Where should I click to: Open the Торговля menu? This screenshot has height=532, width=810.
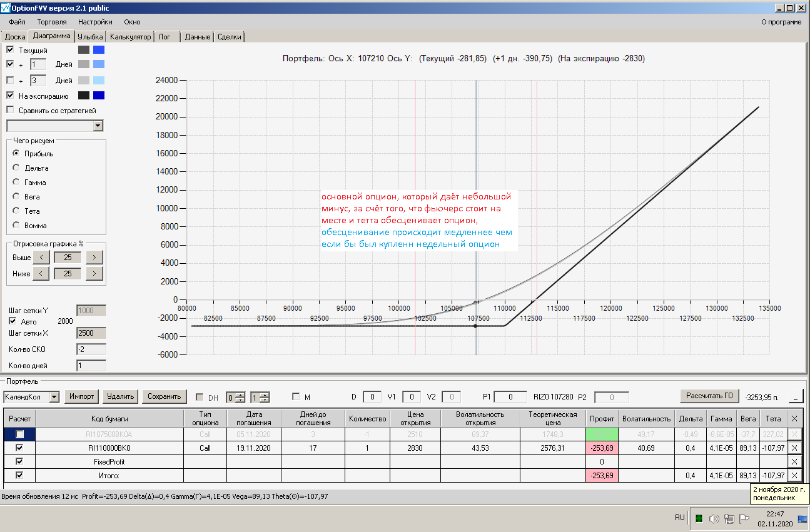click(52, 22)
